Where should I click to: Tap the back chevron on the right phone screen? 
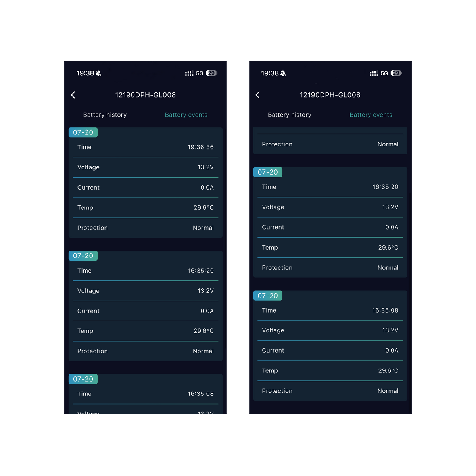point(258,95)
